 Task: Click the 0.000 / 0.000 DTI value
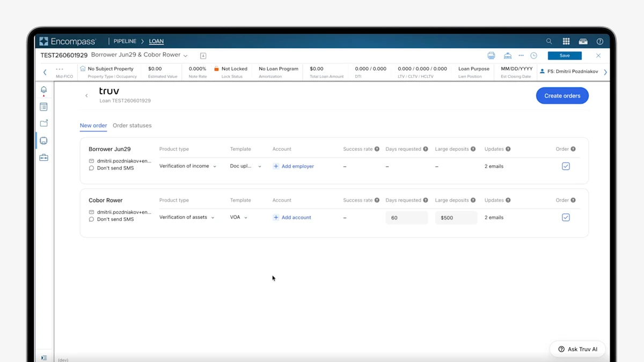(x=370, y=69)
